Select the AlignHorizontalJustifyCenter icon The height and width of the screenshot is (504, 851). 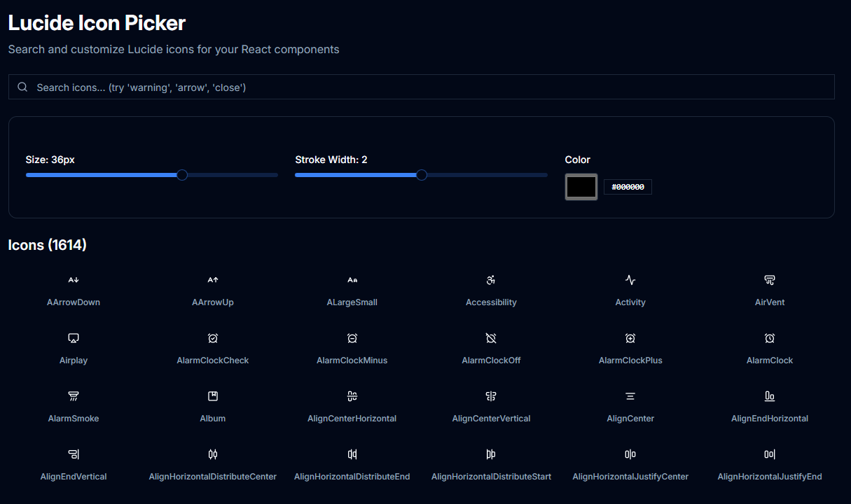(x=630, y=454)
